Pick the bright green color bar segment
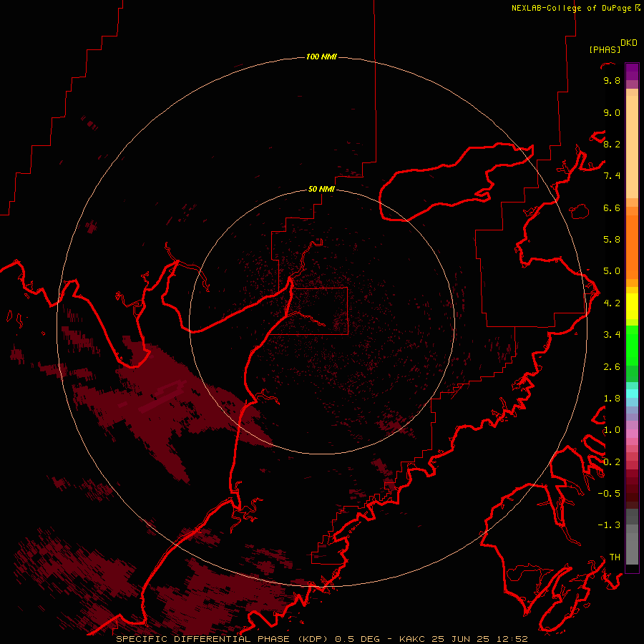 (632, 345)
